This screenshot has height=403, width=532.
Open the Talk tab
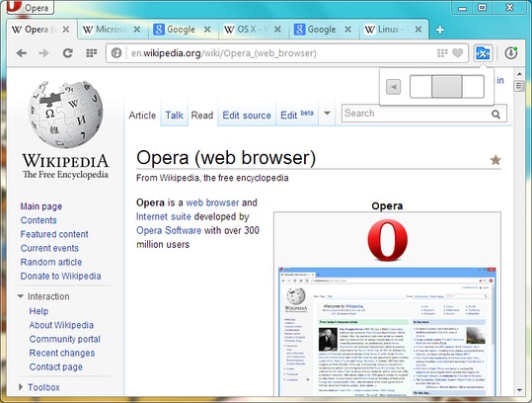tap(174, 116)
